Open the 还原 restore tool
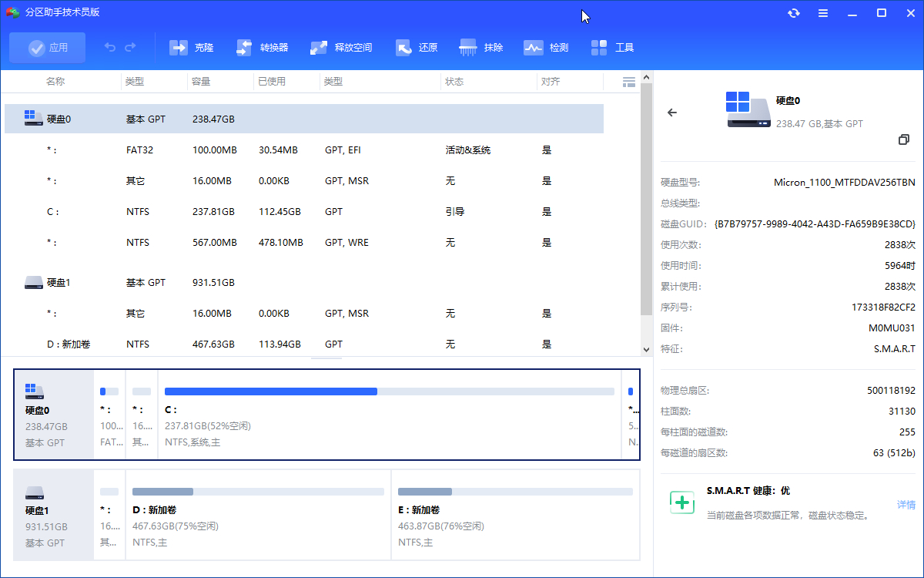 point(417,48)
